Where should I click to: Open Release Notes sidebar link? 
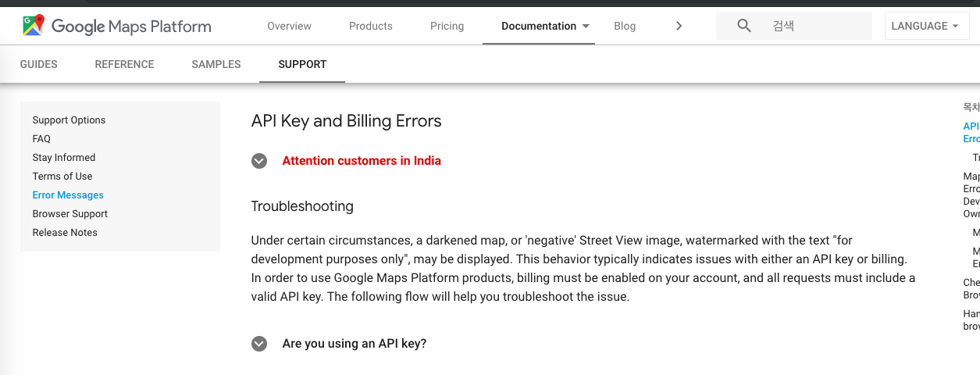pos(65,233)
